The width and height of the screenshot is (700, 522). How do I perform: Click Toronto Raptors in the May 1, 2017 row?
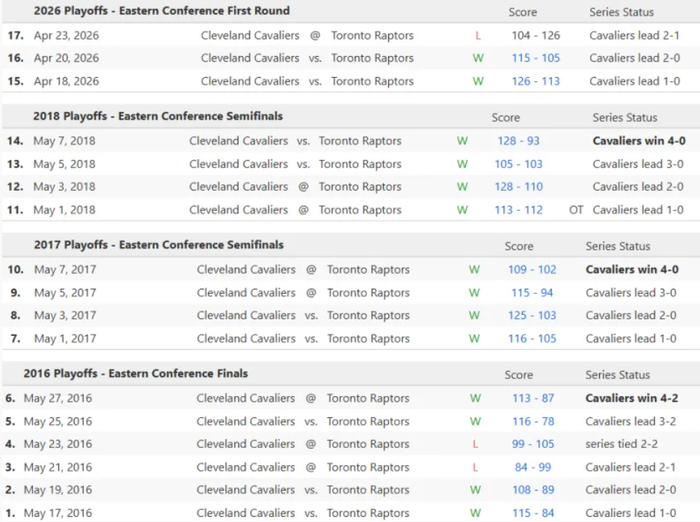coord(368,338)
